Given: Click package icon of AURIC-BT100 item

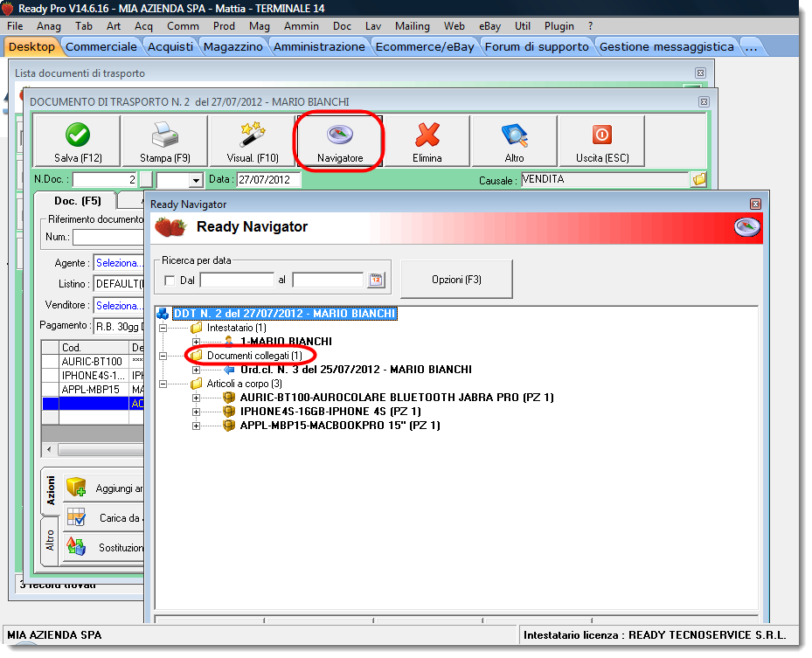Looking at the screenshot, I should click(229, 398).
